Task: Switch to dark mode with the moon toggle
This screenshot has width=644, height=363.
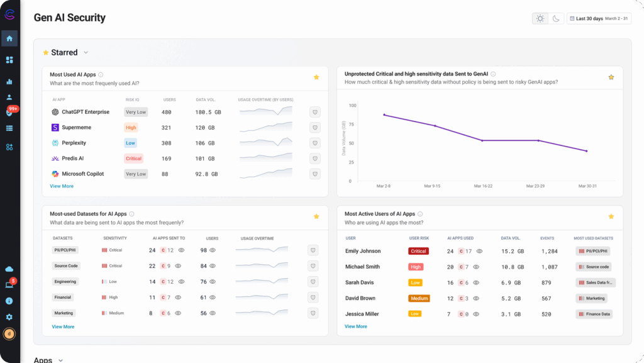Action: [x=556, y=19]
